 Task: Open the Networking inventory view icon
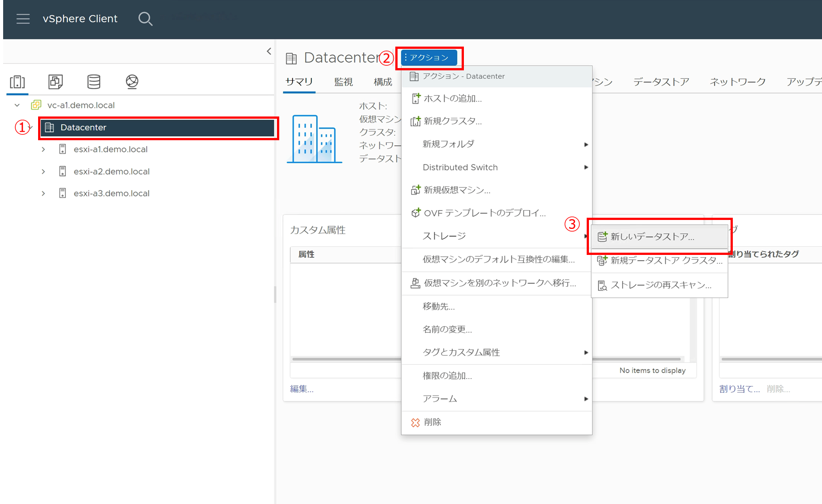click(132, 82)
